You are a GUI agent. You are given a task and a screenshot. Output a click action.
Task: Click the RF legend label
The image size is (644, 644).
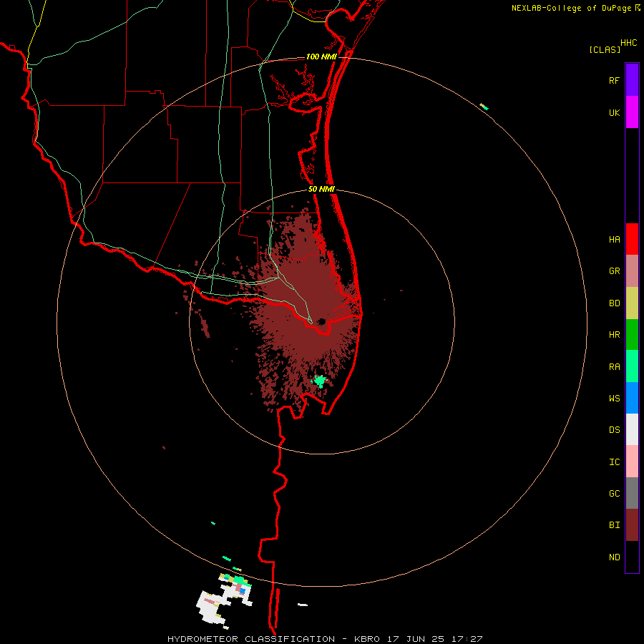[x=614, y=80]
